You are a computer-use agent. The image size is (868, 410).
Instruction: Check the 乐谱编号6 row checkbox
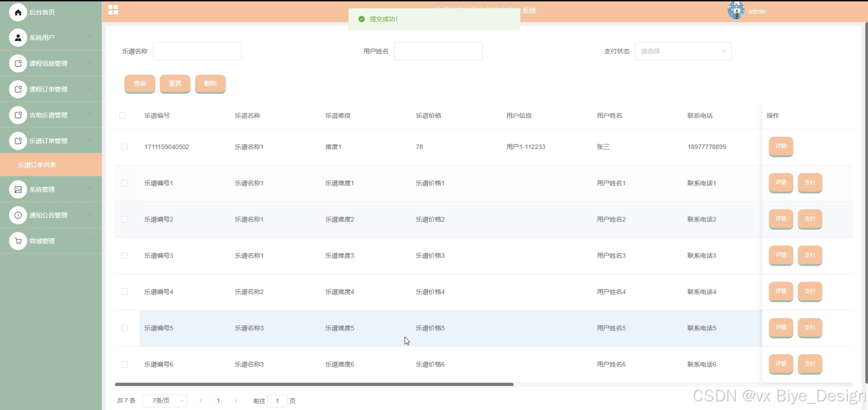tap(124, 364)
